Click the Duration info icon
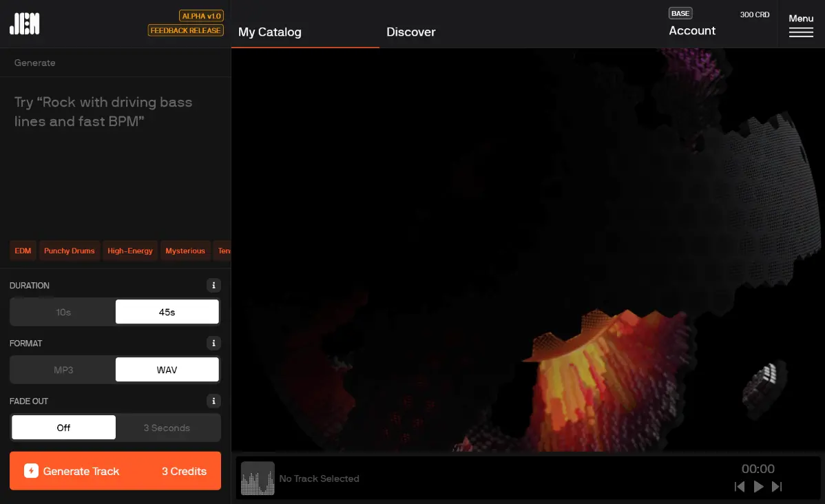 click(213, 285)
